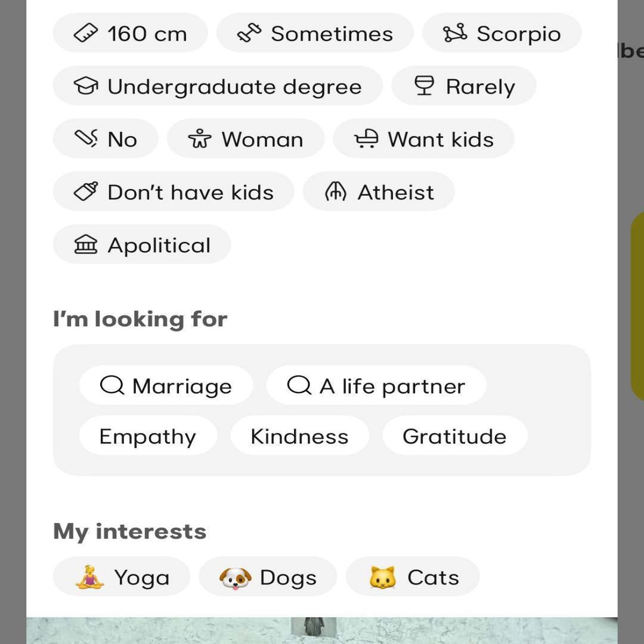This screenshot has width=644, height=644.
Task: Click the gender icon beside Woman
Action: click(200, 139)
